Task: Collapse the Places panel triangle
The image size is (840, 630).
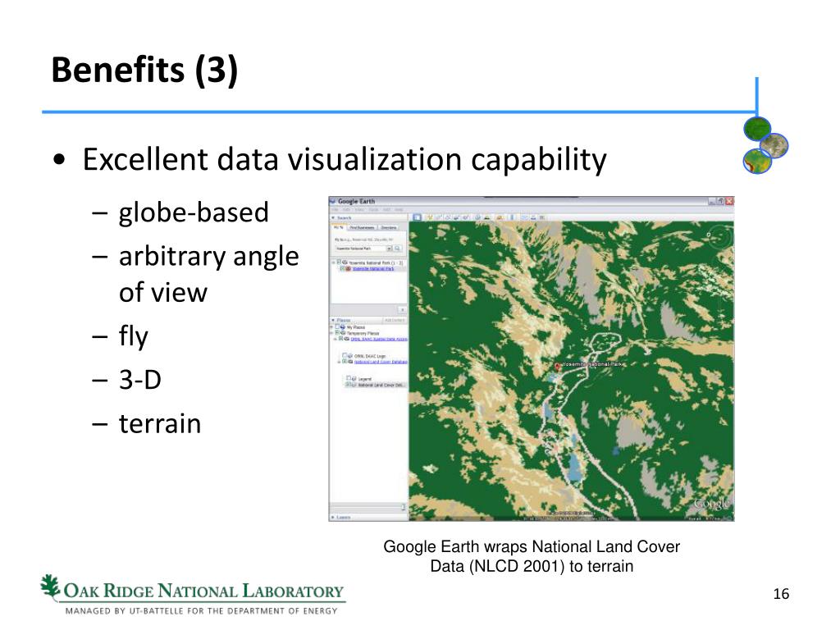Action: click(333, 320)
